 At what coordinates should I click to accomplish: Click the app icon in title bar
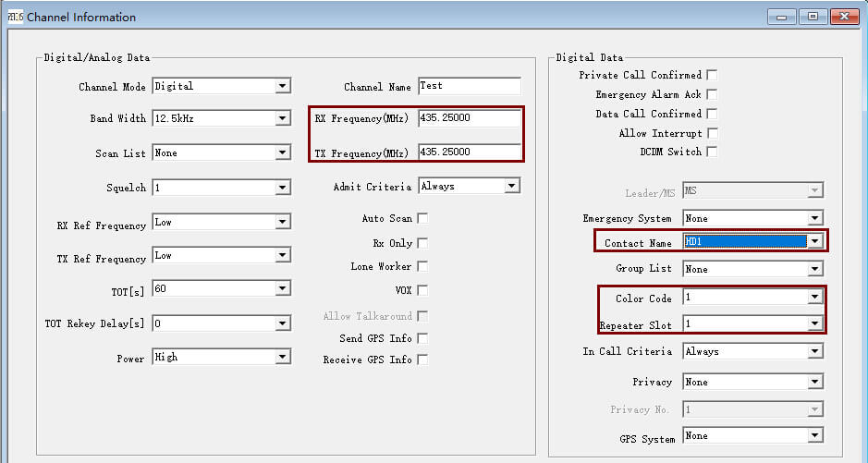click(x=16, y=17)
